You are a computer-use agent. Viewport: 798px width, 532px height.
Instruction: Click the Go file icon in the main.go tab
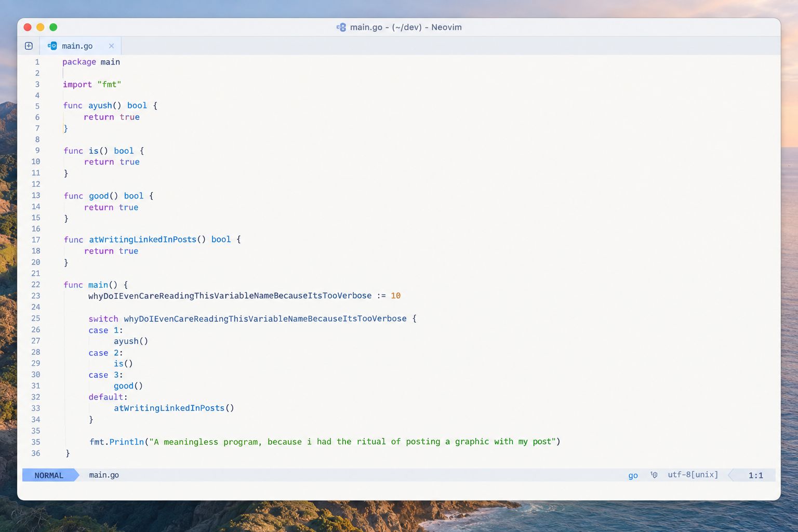52,46
